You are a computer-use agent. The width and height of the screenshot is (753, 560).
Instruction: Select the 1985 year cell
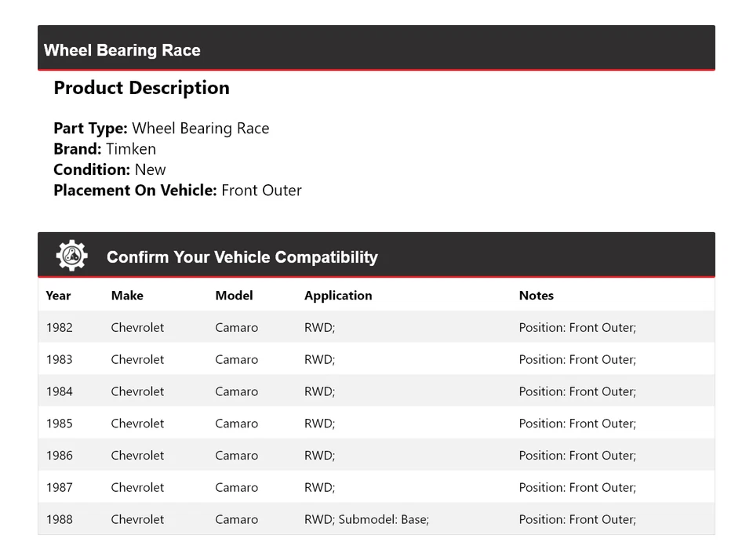[x=59, y=424]
